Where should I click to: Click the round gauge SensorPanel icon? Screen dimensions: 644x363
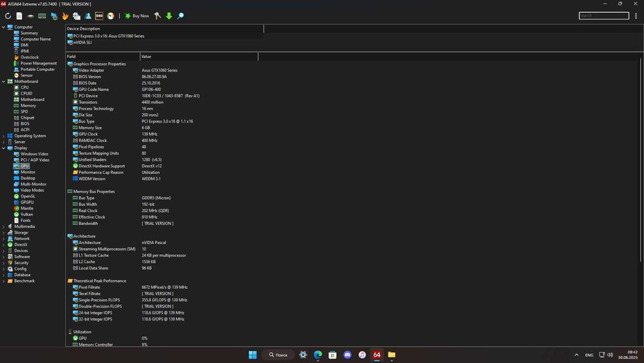coord(111,16)
